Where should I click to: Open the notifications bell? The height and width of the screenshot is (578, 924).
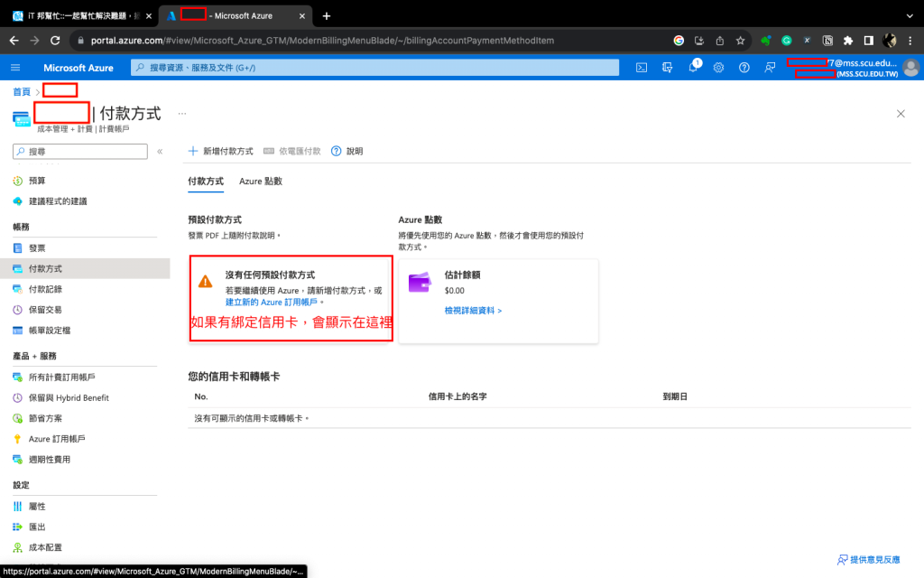693,68
